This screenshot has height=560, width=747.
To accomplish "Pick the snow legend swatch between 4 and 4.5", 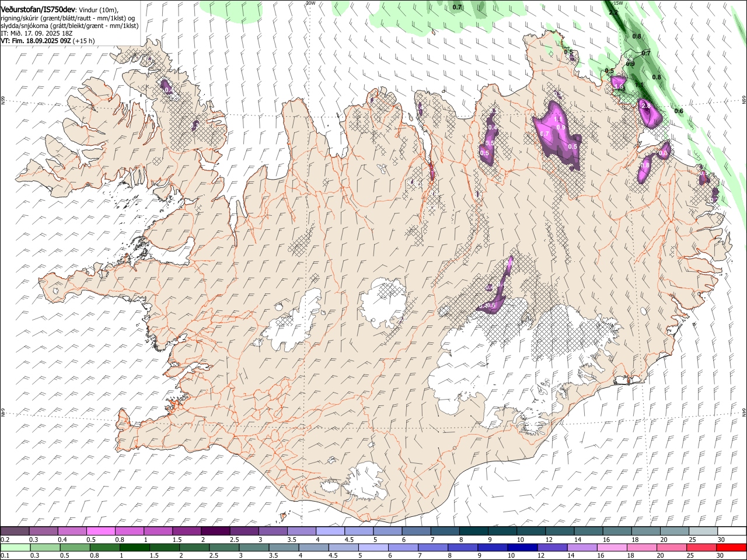I will tap(330, 531).
